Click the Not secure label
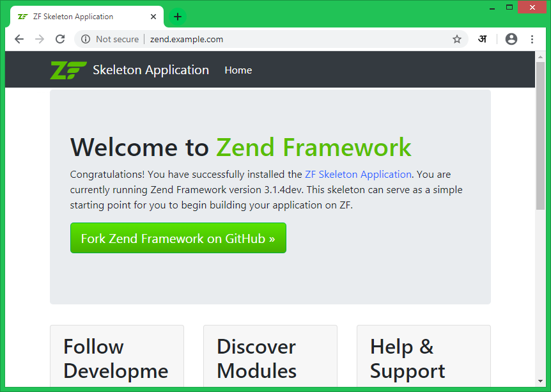Screen dimensions: 551x392 tap(118, 39)
